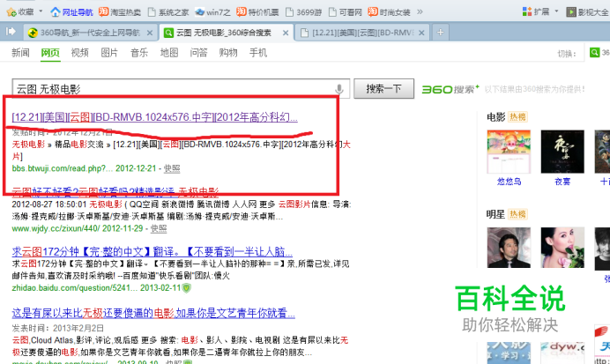
Task: Open the 系统之家 bookmark
Action: click(168, 12)
